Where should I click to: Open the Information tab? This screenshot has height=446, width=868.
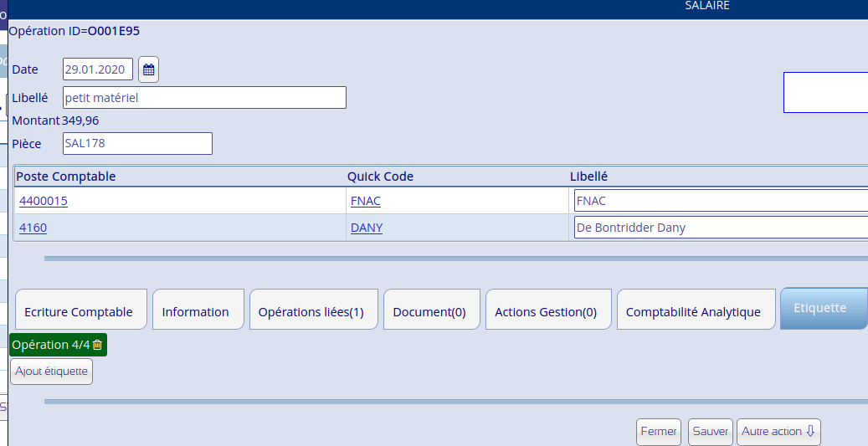pos(196,311)
